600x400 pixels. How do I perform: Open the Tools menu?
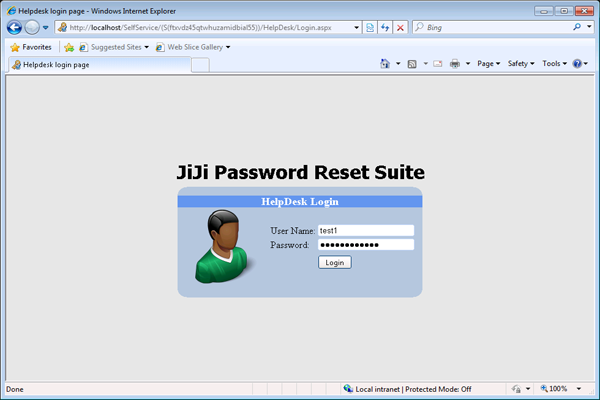(x=554, y=64)
